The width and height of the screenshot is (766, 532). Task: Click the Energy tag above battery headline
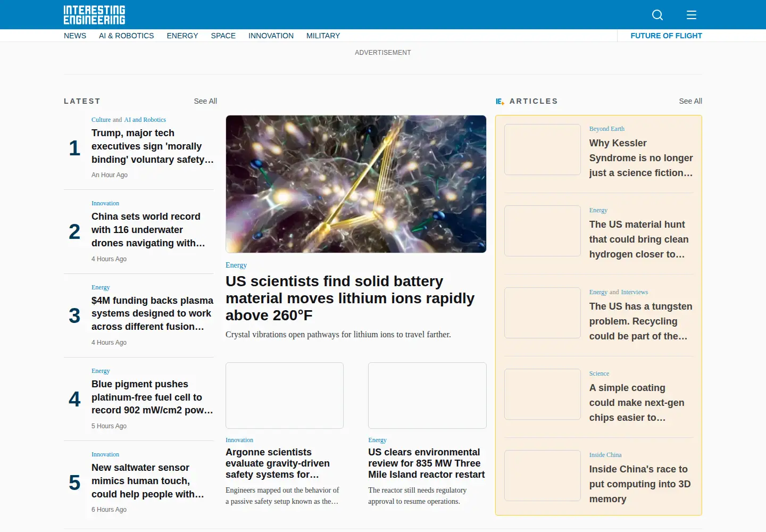coord(236,265)
